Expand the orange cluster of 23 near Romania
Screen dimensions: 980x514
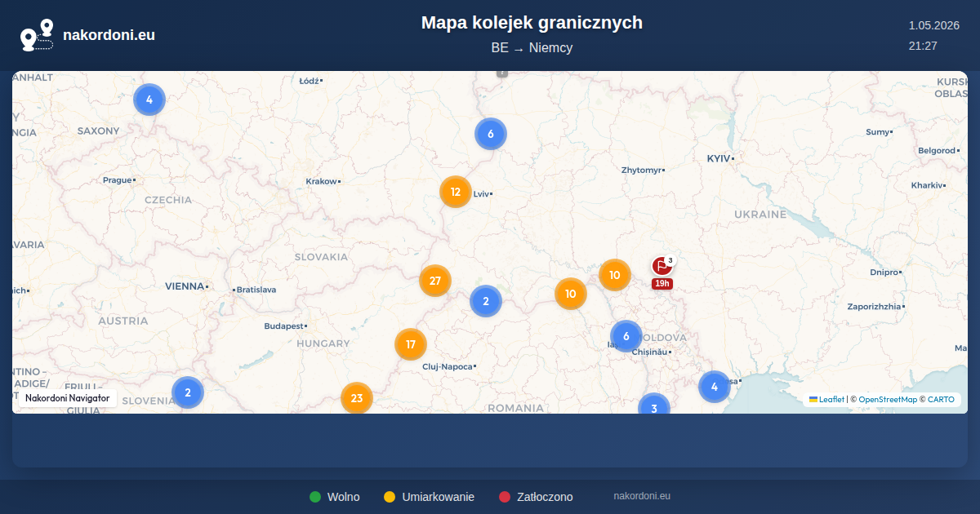[x=357, y=398]
